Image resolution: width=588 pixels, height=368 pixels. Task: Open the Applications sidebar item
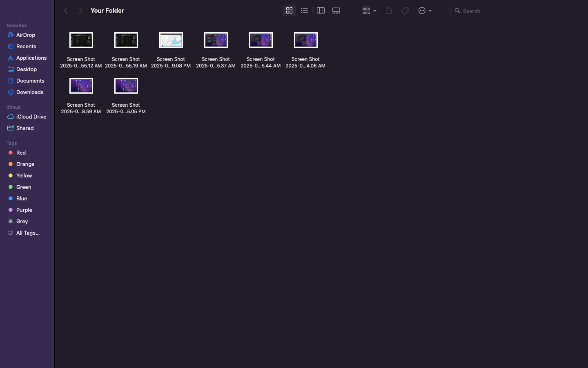31,58
